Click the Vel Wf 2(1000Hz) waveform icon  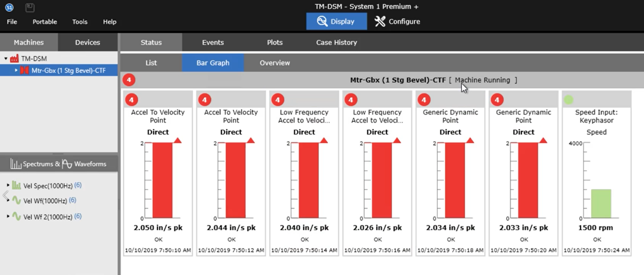click(16, 216)
